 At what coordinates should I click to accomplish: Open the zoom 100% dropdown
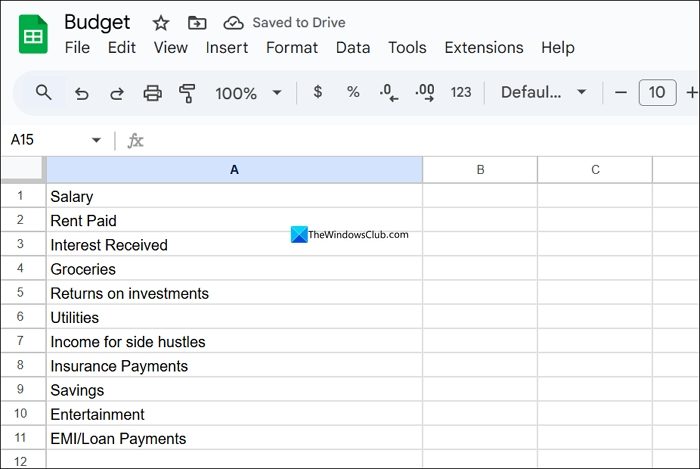pos(248,93)
